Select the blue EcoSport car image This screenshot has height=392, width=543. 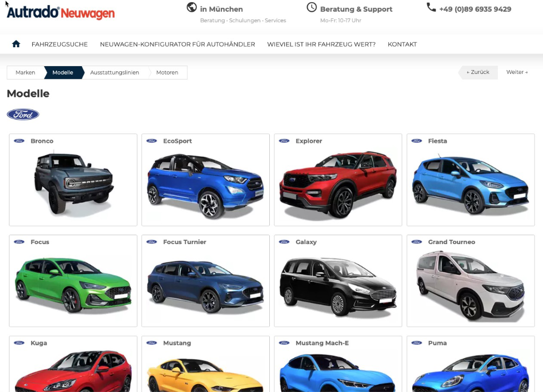(205, 186)
